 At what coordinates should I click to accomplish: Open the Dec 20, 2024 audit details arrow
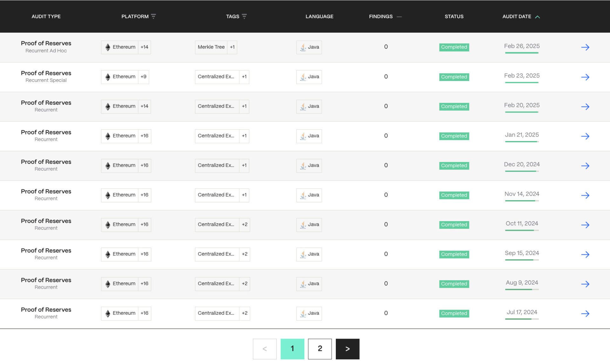pos(586,165)
